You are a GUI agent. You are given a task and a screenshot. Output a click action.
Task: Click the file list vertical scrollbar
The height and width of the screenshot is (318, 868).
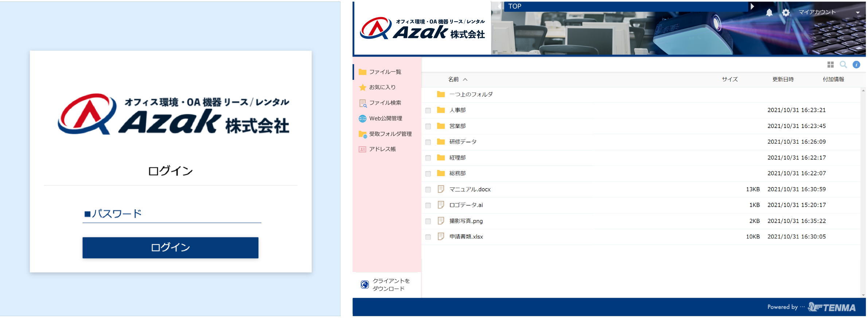[x=863, y=193]
